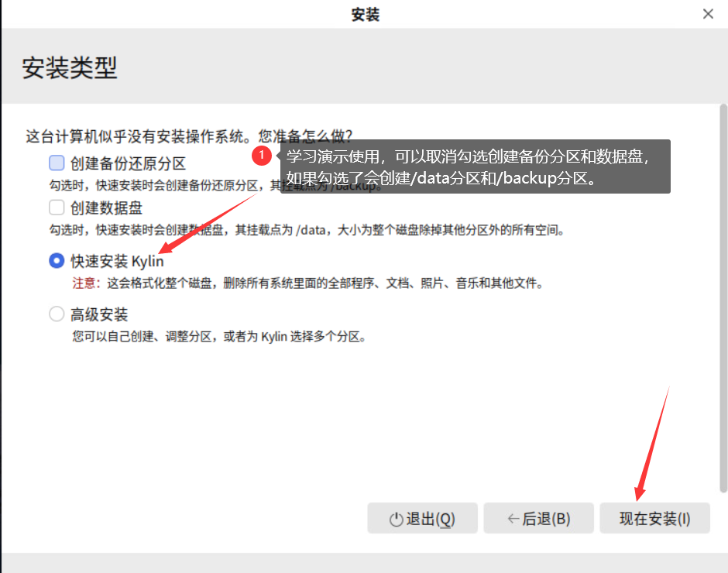Click the red 注意 warning text
Screen dimensions: 728x573
pyautogui.click(x=87, y=283)
